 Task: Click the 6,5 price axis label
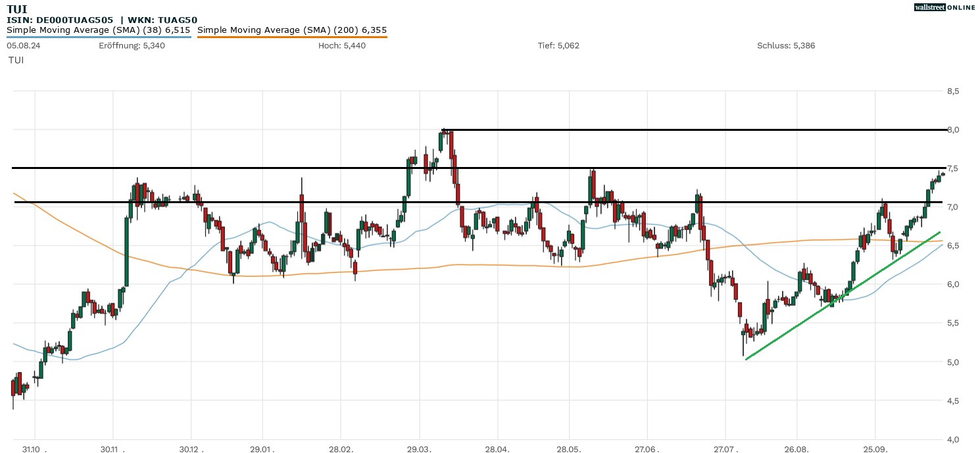pos(952,245)
